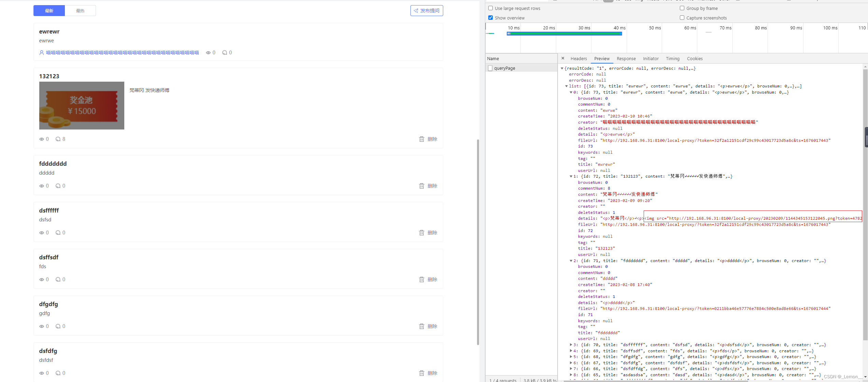Expand item 3 with id 70

click(x=571, y=345)
